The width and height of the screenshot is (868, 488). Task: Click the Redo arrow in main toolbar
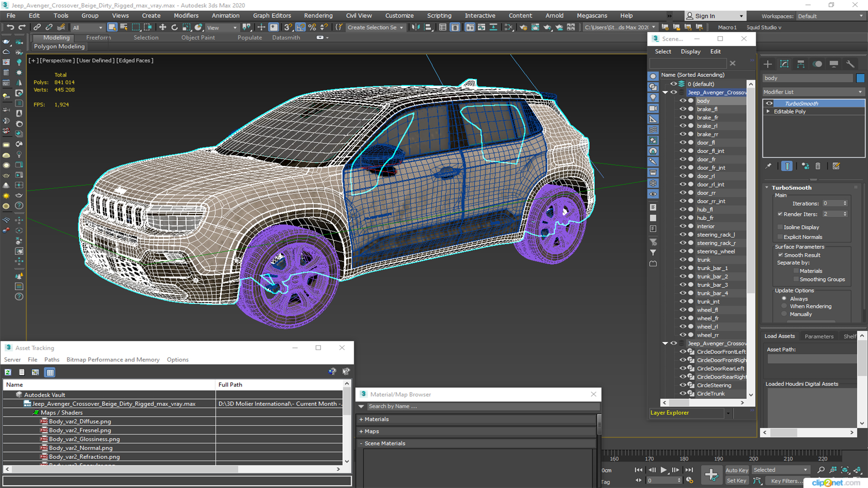[x=21, y=27]
